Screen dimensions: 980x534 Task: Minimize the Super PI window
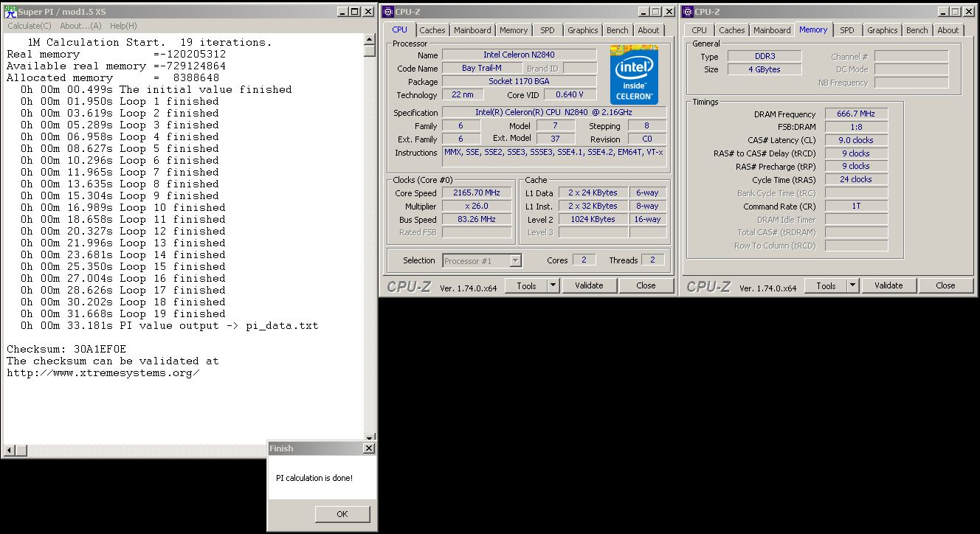[343, 12]
